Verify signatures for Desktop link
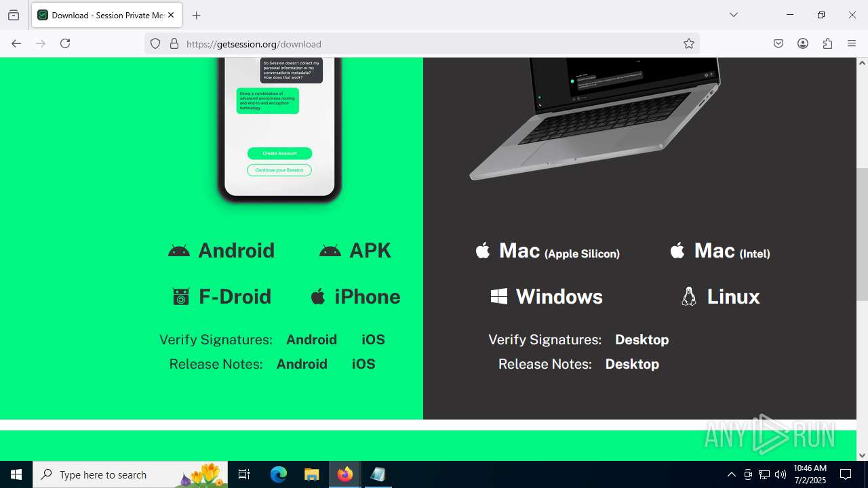 [x=642, y=340]
